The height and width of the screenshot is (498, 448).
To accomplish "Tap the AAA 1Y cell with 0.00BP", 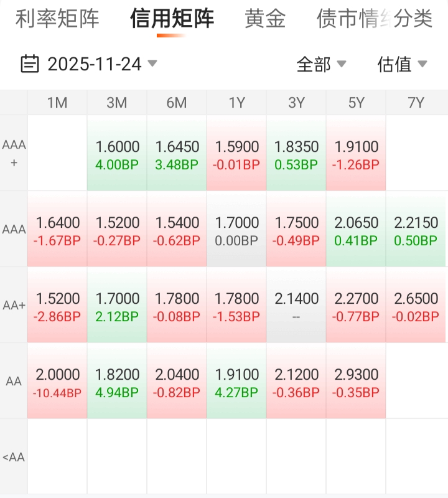I will tap(236, 230).
